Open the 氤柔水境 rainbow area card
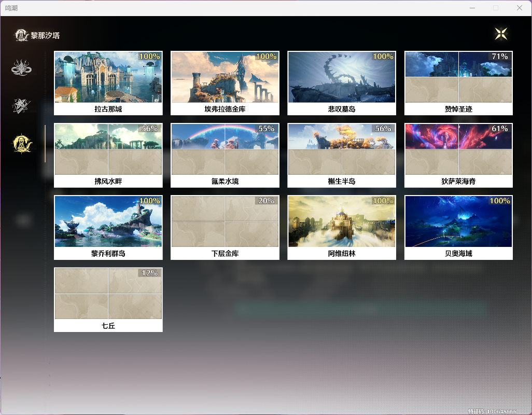Image resolution: width=532 pixels, height=415 pixels. (225, 156)
